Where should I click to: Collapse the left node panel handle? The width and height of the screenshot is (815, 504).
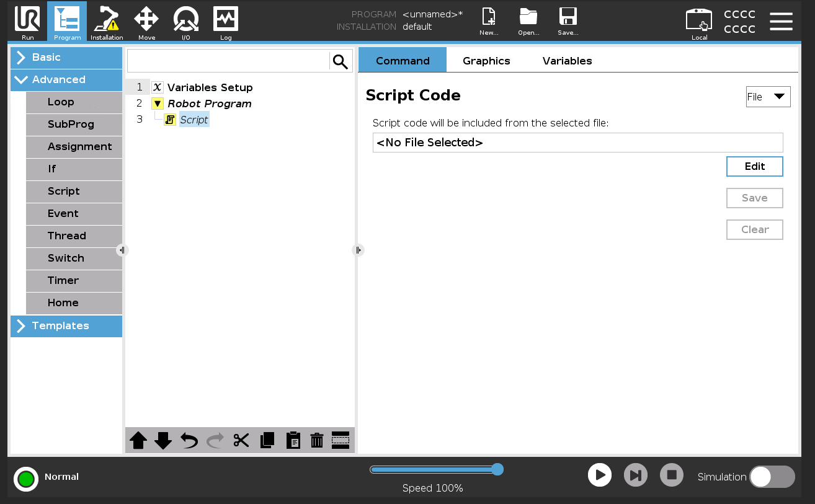tap(122, 250)
